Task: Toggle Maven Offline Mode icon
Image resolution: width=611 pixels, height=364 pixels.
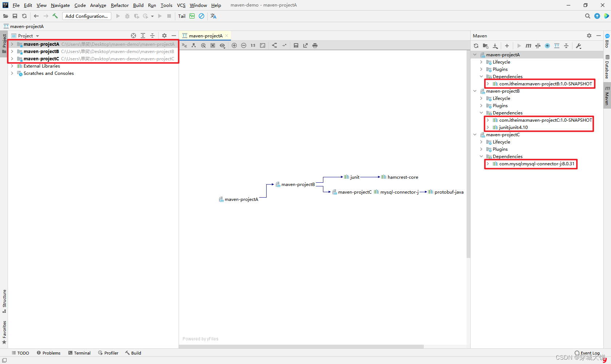Action: click(x=538, y=46)
